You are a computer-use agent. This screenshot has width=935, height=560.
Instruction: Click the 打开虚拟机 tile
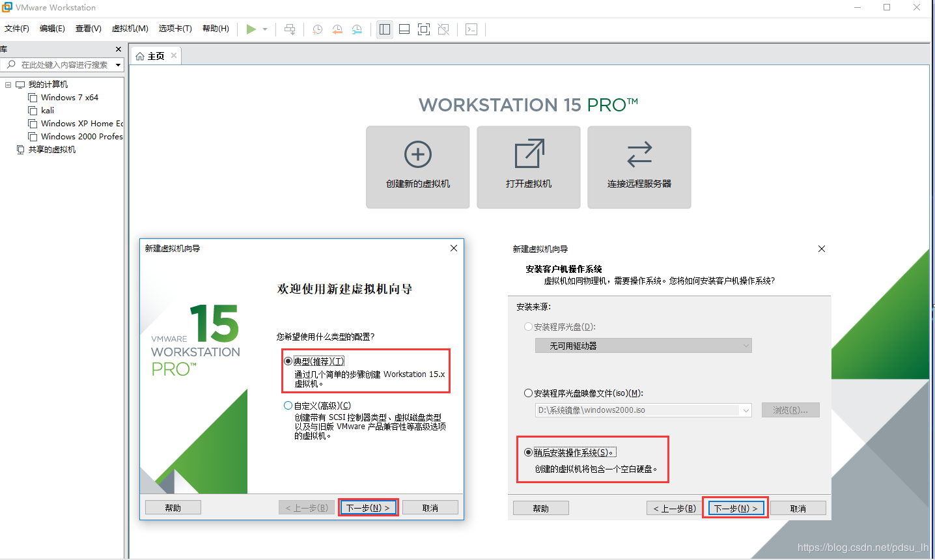[529, 167]
